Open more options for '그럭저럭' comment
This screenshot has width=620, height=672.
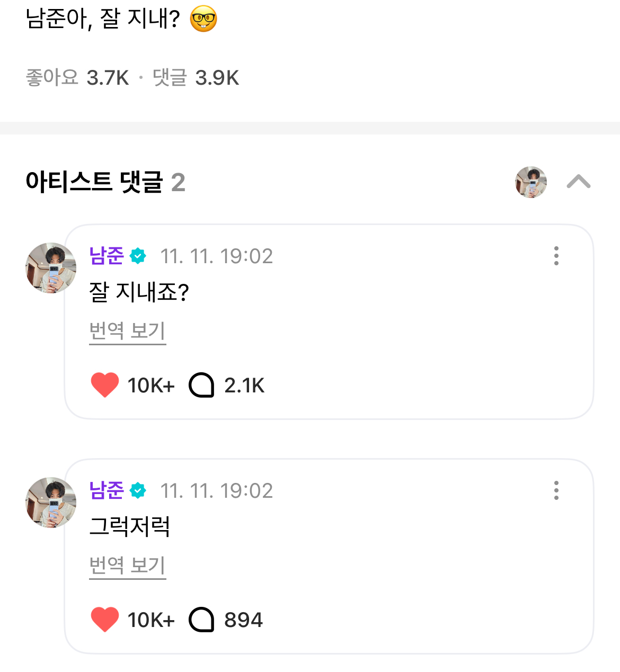(x=556, y=490)
